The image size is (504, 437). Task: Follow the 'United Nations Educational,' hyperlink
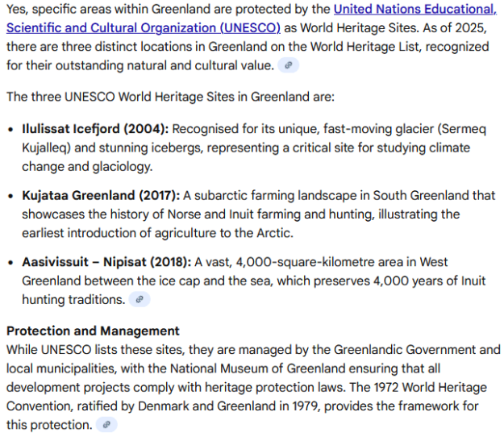[415, 9]
